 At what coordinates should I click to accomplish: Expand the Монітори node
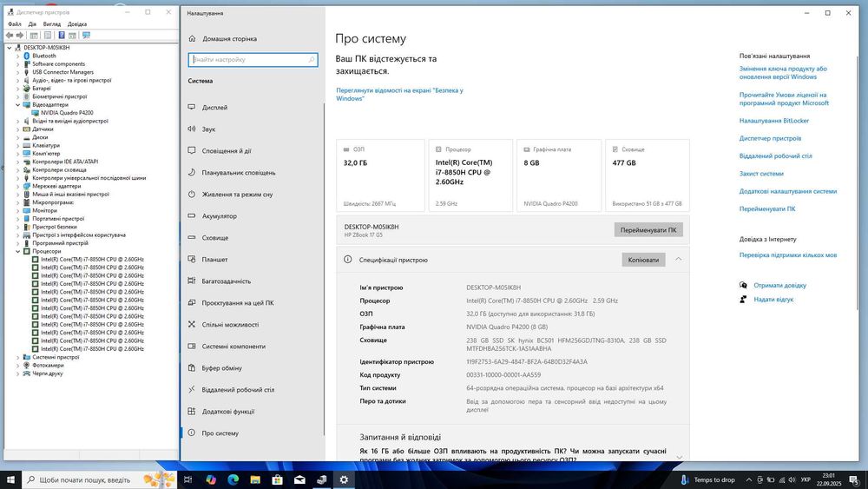tap(17, 210)
